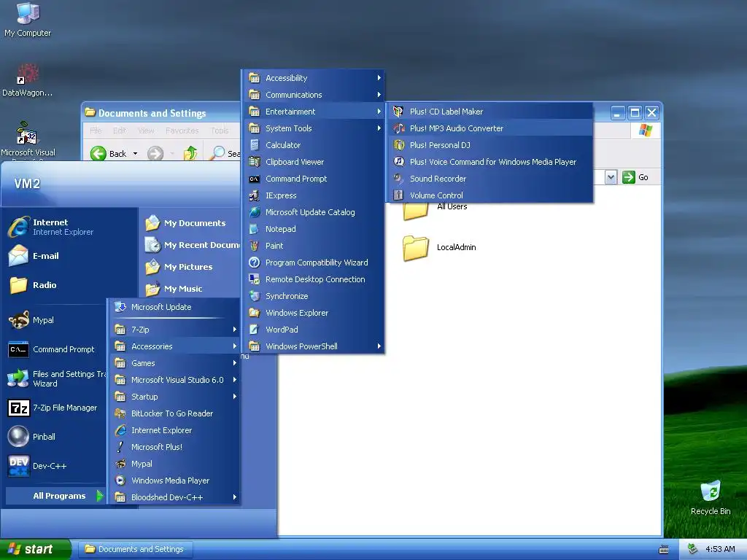This screenshot has height=560, width=747.
Task: Open Back button history dropdown arrow
Action: tap(135, 153)
